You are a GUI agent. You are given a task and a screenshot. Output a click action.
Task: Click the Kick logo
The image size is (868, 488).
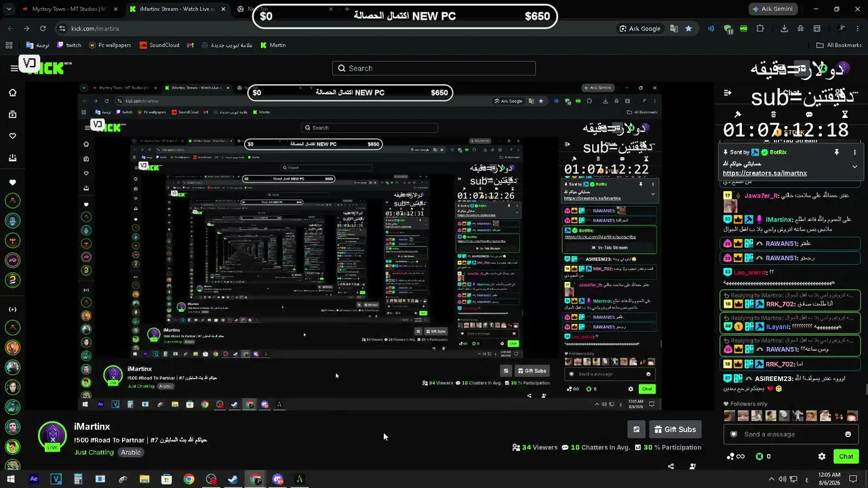click(51, 67)
